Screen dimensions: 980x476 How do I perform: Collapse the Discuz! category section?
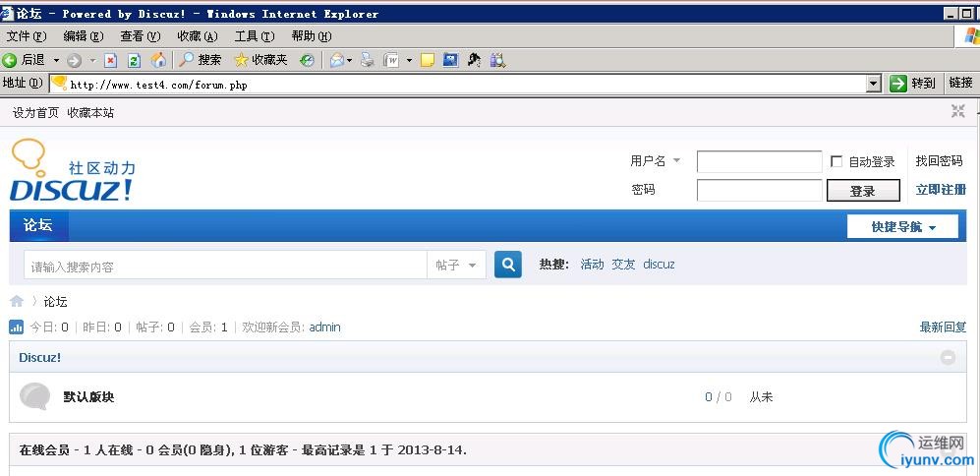coord(949,358)
